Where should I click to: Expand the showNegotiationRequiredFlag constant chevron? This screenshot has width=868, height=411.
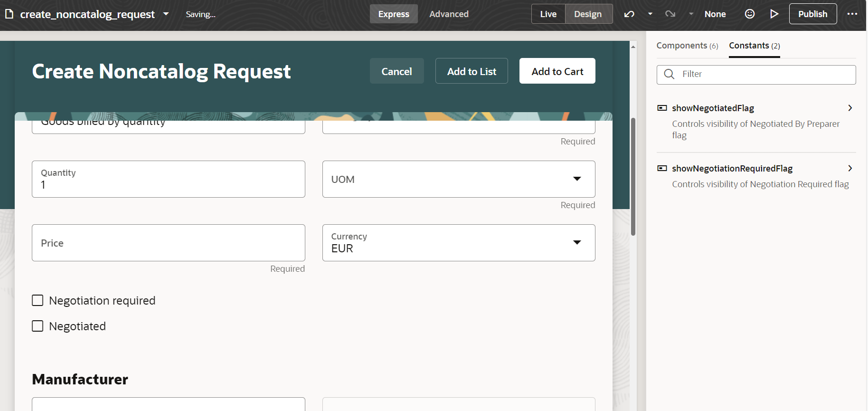[850, 168]
